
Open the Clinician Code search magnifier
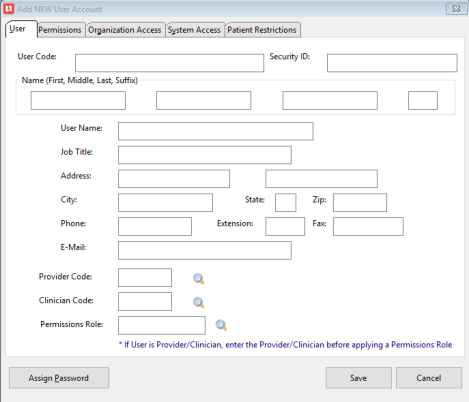click(199, 302)
